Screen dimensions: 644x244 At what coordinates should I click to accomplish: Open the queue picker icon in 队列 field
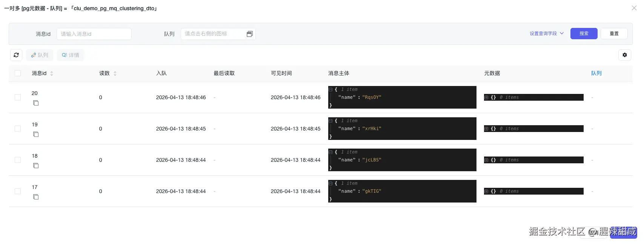tap(249, 34)
